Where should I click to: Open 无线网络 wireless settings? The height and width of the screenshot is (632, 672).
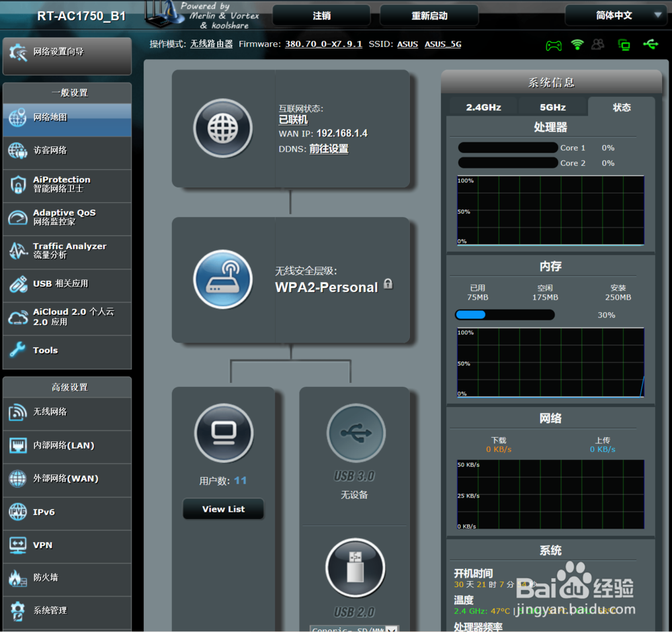point(67,414)
